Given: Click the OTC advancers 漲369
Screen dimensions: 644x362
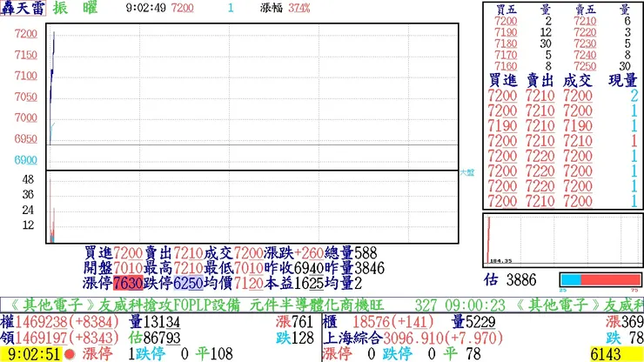Looking at the screenshot, I should pos(625,322).
